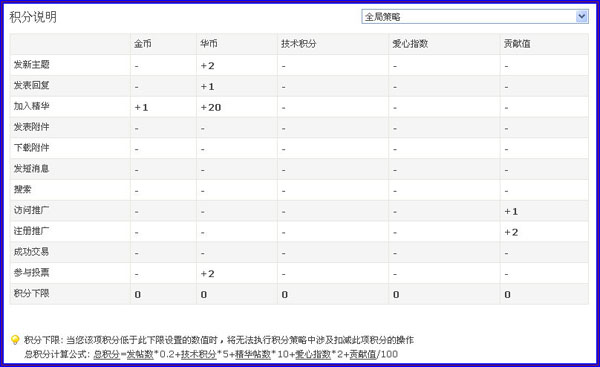The image size is (600, 367).
Task: Click the 精华帖数 link in formula
Action: pos(253,354)
